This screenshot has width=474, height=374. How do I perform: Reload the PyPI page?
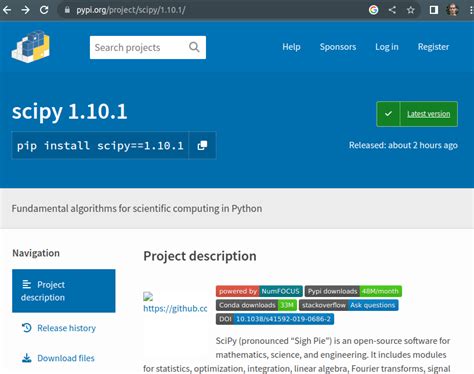click(44, 10)
